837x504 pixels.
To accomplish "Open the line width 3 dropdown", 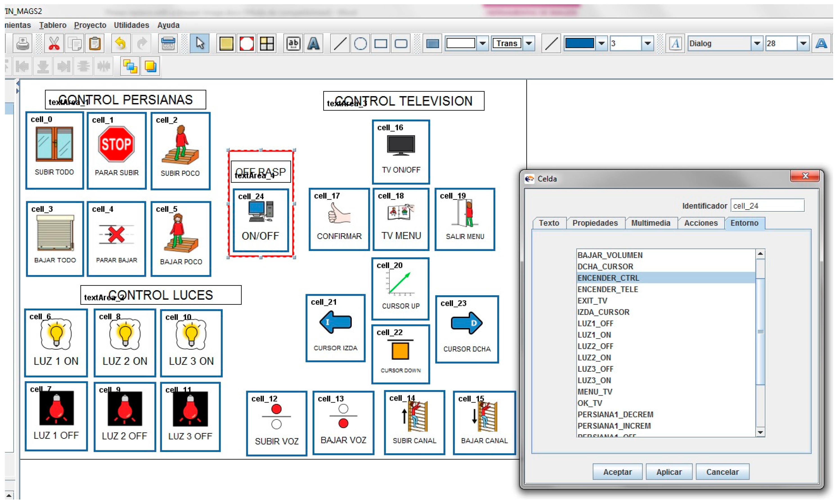I will point(647,44).
